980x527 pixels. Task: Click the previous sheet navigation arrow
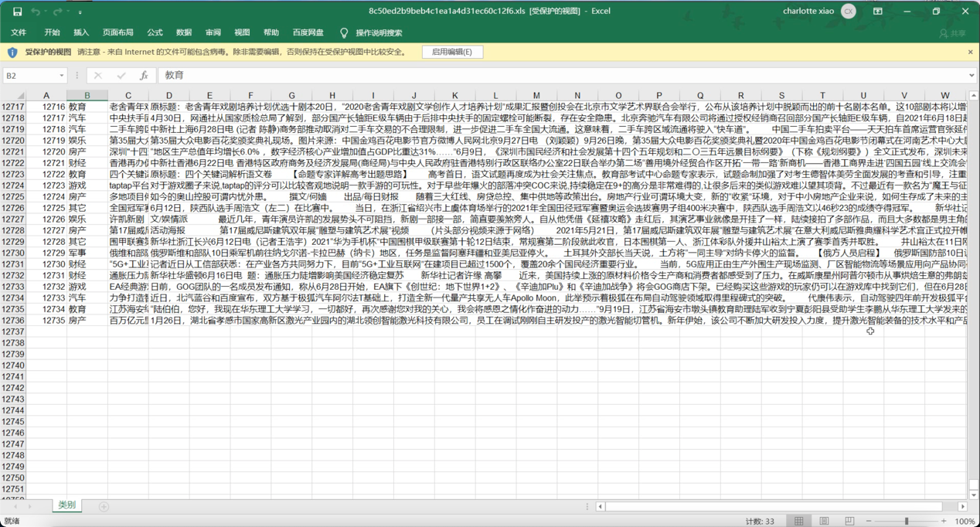[x=17, y=507]
